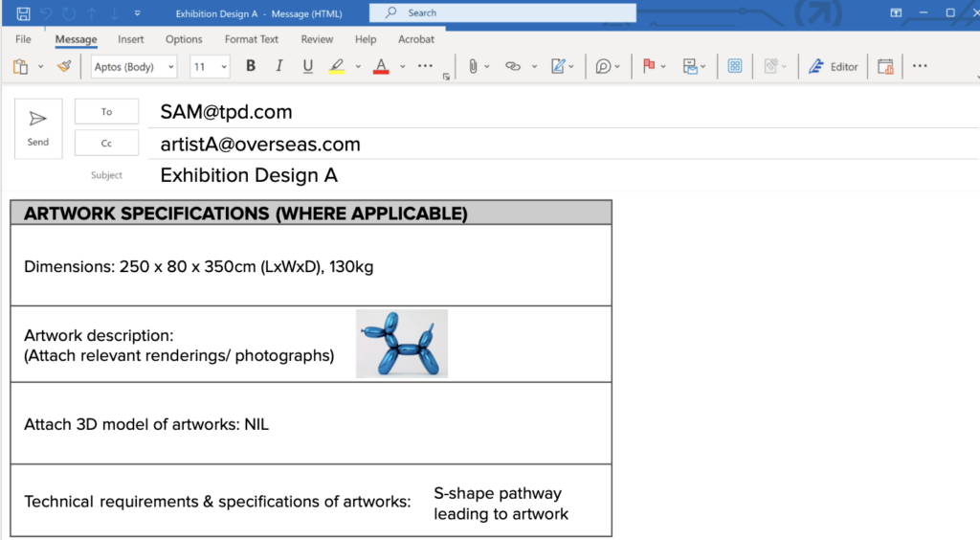Toggle Underline formatting
Image resolution: width=980 pixels, height=540 pixels.
pos(307,66)
